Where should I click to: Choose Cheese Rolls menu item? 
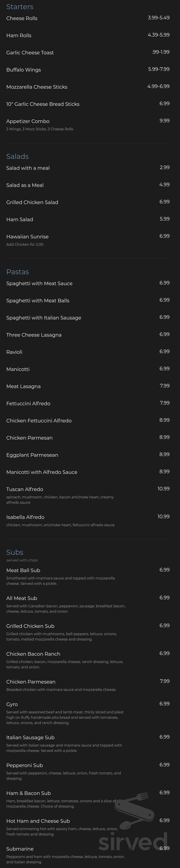22,18
